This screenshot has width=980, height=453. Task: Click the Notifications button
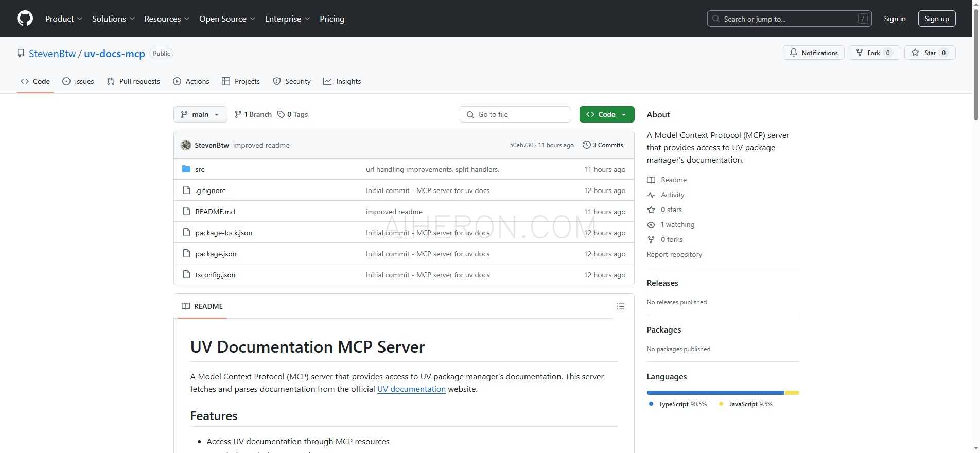pos(814,53)
